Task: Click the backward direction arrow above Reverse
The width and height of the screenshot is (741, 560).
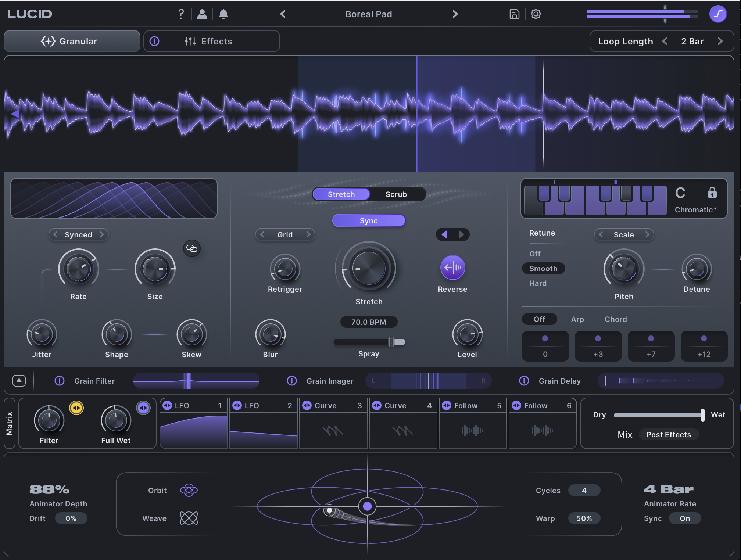Action: (444, 234)
